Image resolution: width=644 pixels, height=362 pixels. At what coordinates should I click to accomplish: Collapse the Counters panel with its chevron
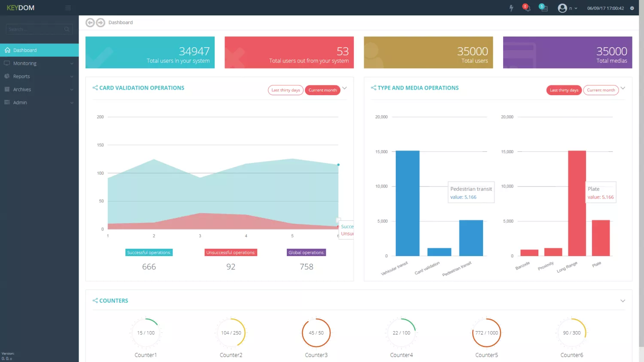coord(623,301)
